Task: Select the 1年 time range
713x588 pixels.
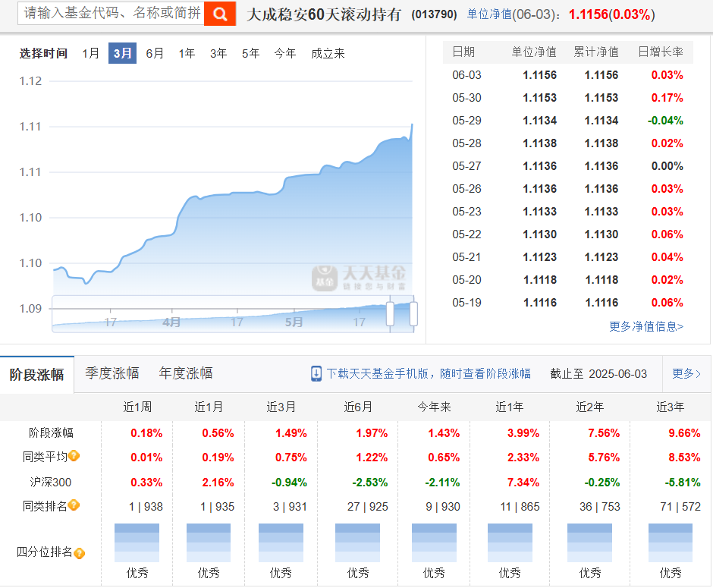Action: 187,53
